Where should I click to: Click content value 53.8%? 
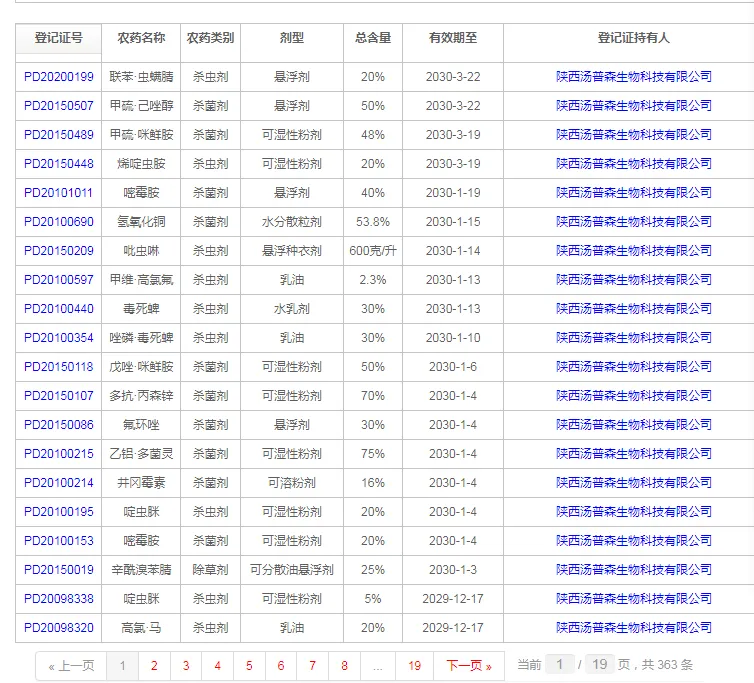[373, 222]
